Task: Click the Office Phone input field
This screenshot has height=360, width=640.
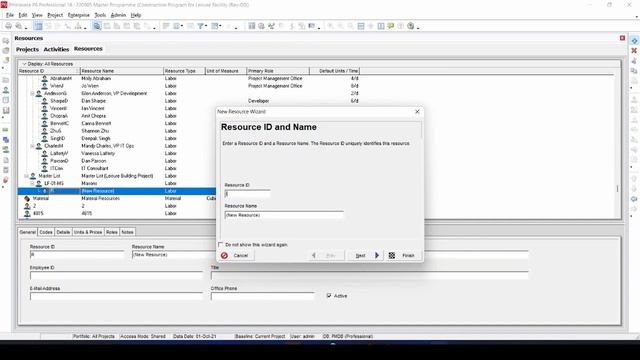Action: [263, 296]
